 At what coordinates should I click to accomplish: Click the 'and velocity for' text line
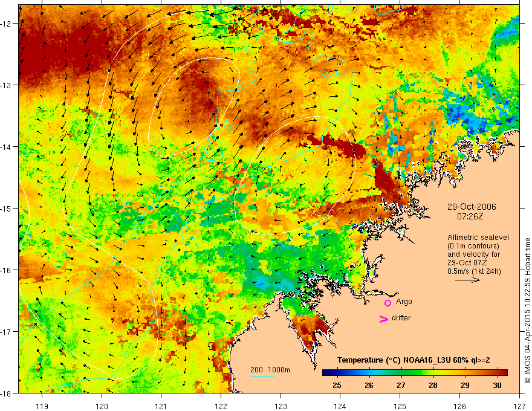coord(473,254)
